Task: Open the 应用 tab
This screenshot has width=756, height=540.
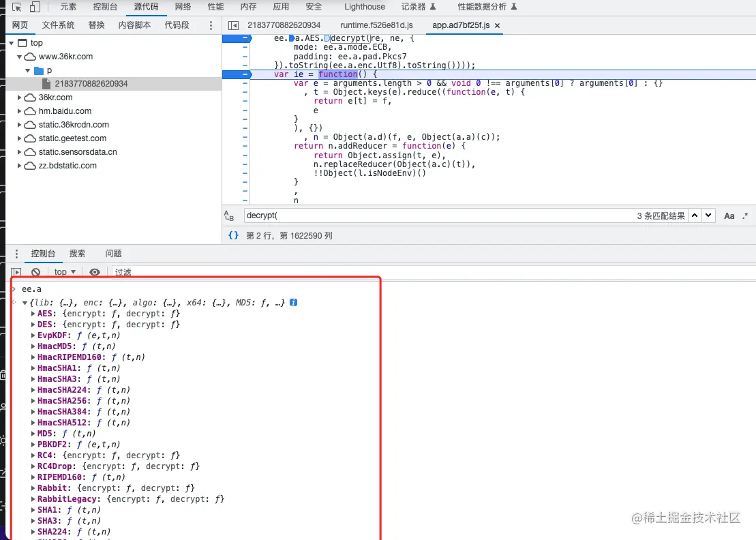Action: point(281,7)
